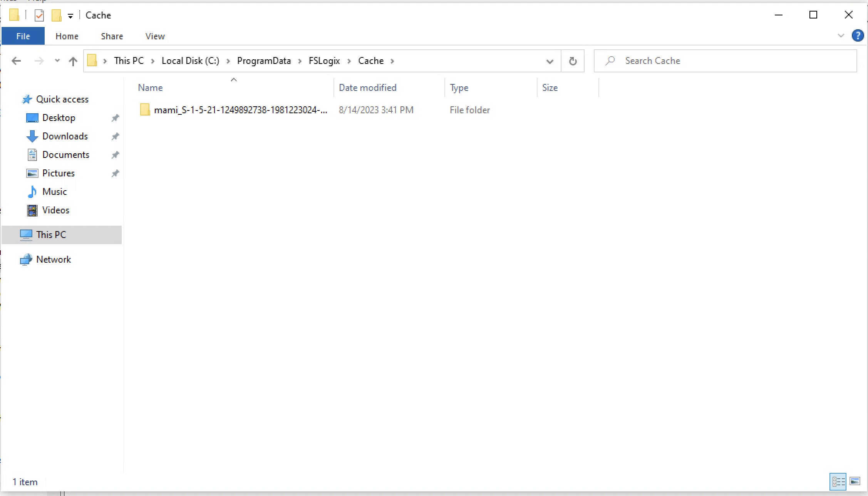Switch to the View tab
The height and width of the screenshot is (496, 868).
pyautogui.click(x=155, y=35)
